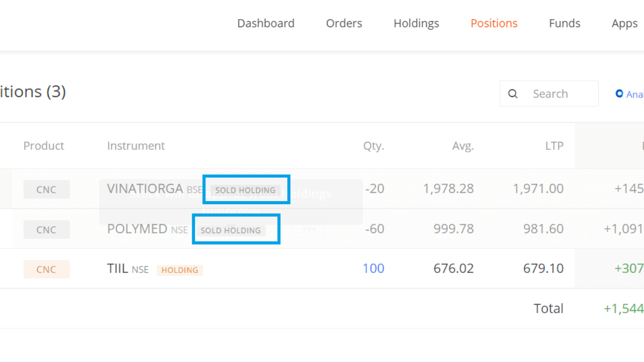Sort positions by the Instrument column
This screenshot has width=644, height=362.
coord(136,146)
